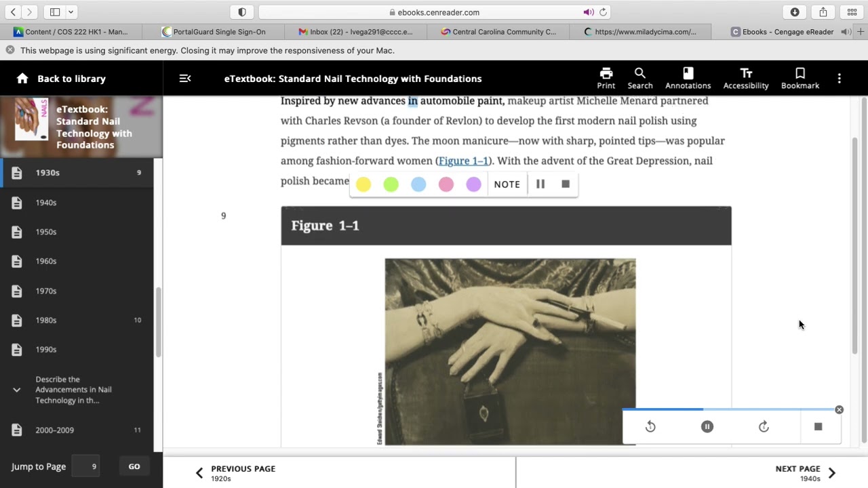The height and width of the screenshot is (488, 868).
Task: Stop the audio player
Action: point(818,426)
